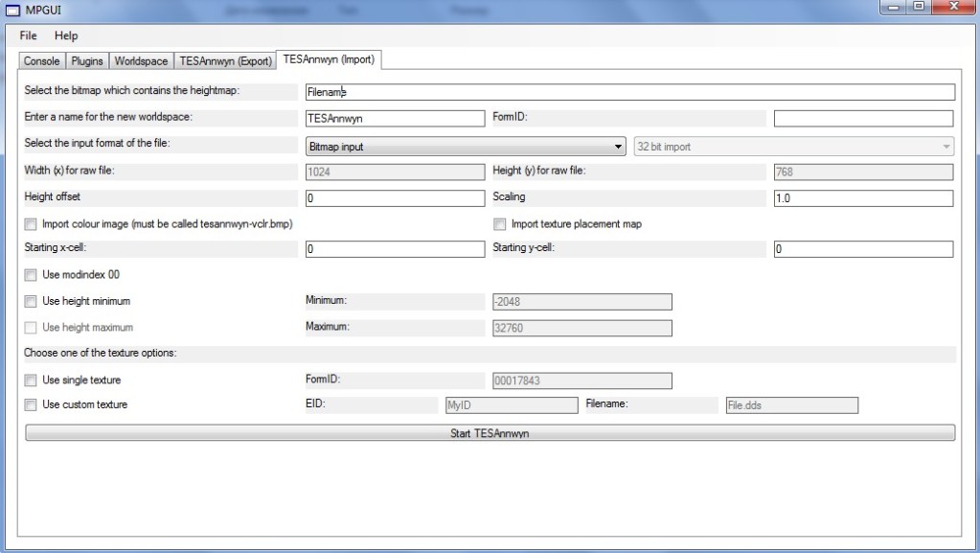Image resolution: width=980 pixels, height=553 pixels.
Task: Click the single texture FormID field 00017843
Action: [x=581, y=380]
